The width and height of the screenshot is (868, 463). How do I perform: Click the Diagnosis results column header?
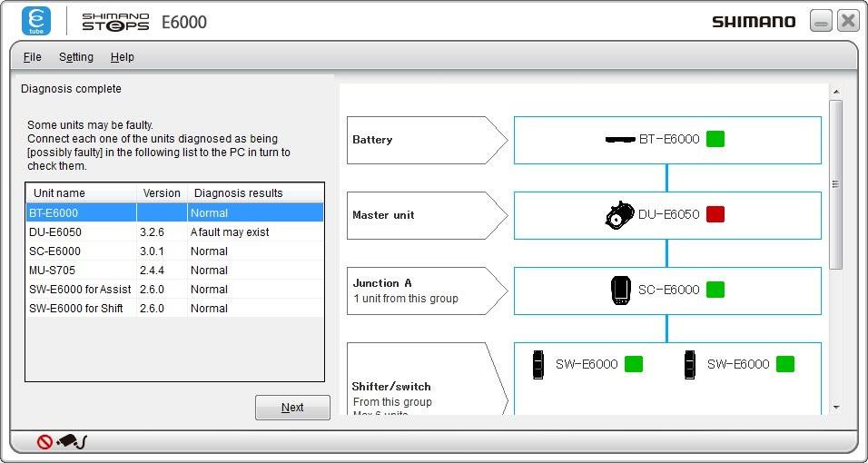(x=255, y=192)
